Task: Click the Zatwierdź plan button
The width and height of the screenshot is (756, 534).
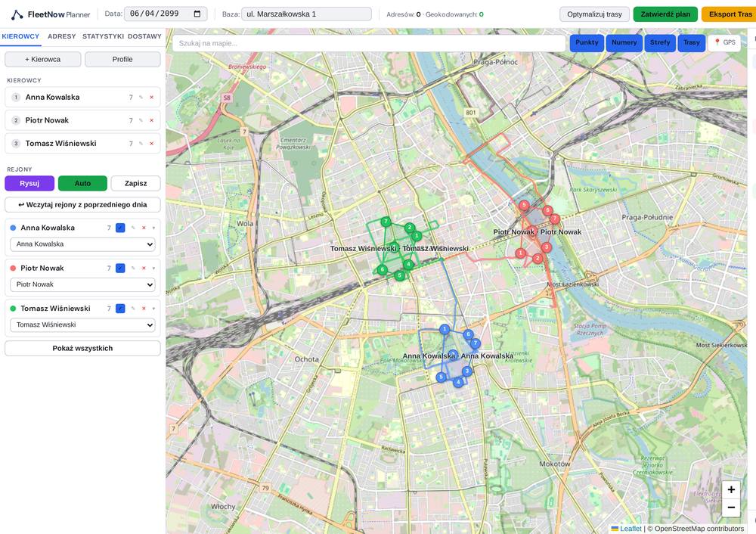Action: pos(665,14)
